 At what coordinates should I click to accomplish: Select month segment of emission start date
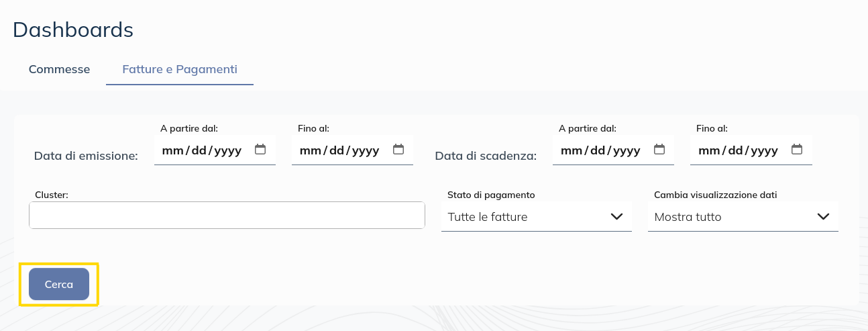coord(172,150)
